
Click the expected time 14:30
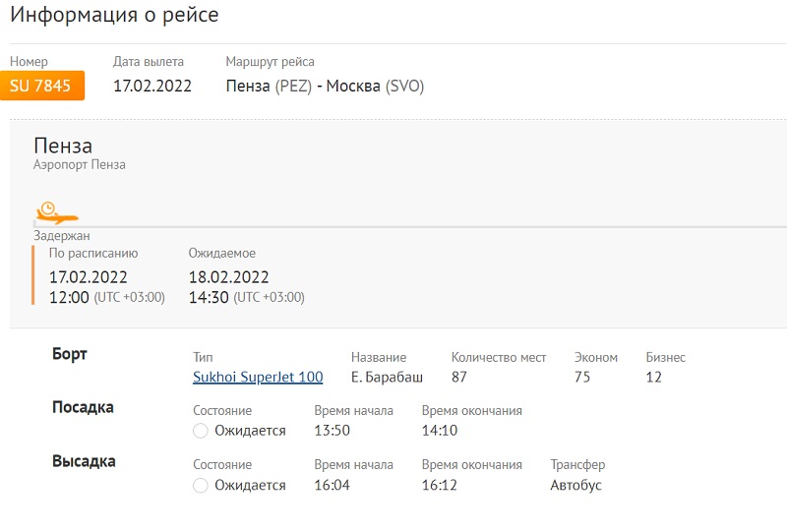(x=209, y=297)
